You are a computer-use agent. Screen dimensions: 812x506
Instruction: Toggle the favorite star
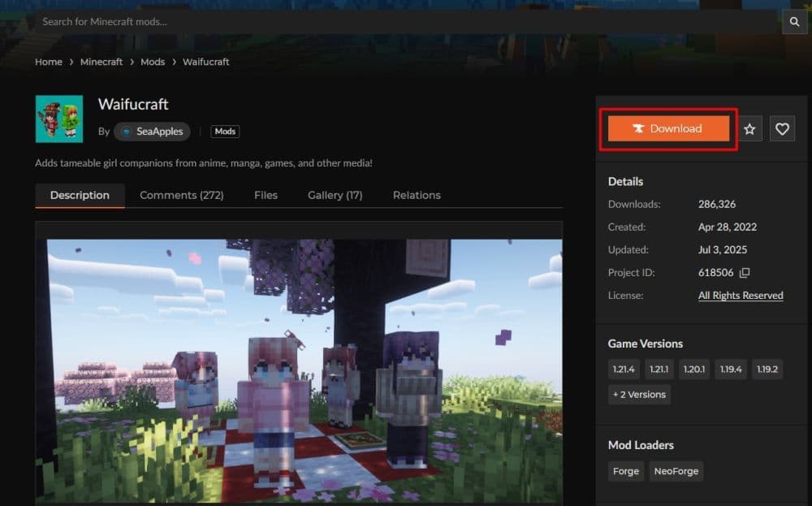point(749,128)
